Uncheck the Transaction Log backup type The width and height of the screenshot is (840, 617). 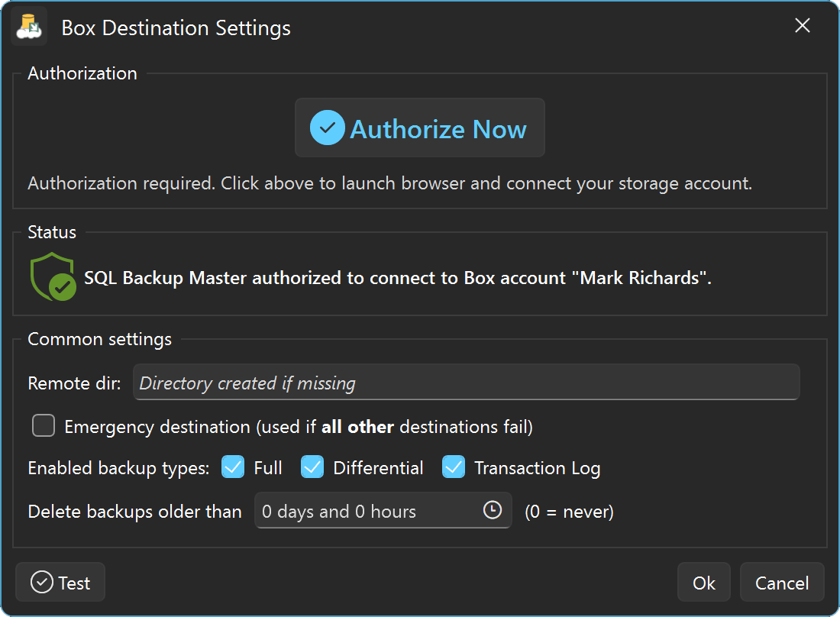(x=454, y=467)
